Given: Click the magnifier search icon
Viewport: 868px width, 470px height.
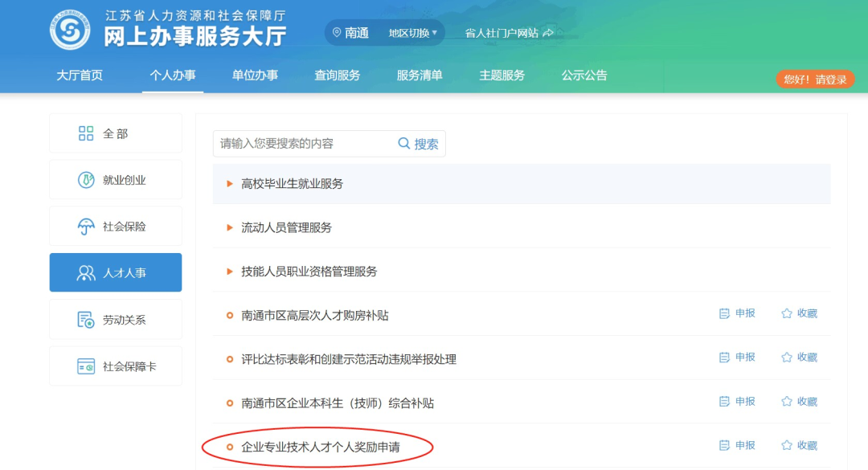Looking at the screenshot, I should (404, 143).
